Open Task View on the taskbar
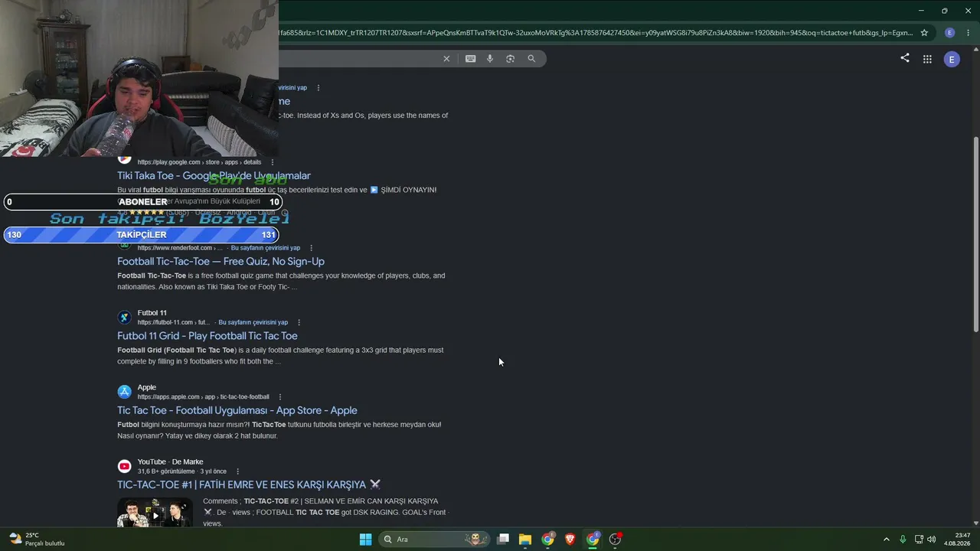The width and height of the screenshot is (980, 551). point(503,540)
